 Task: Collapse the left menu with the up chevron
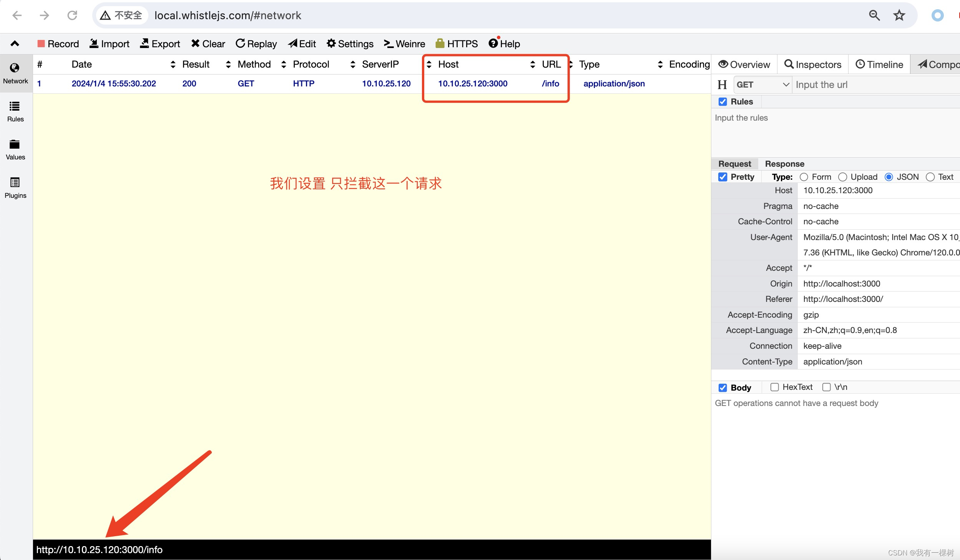tap(15, 43)
